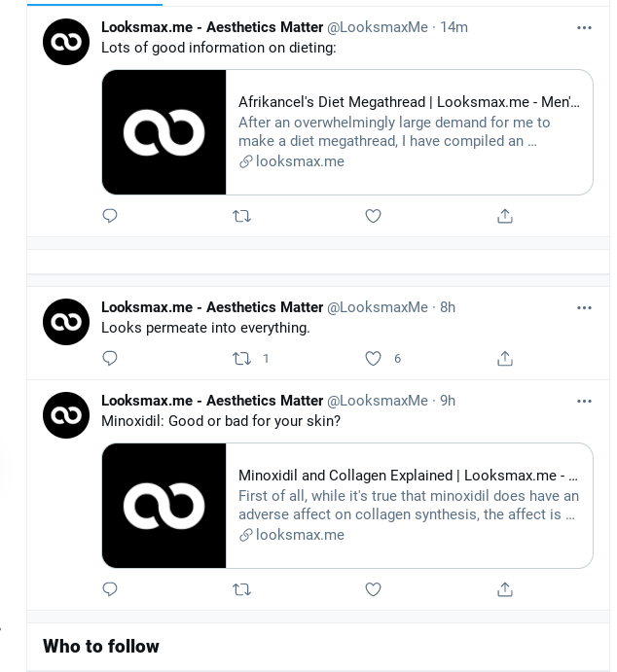Reply to the Minoxidil skin tweet
Image resolution: width=617 pixels, height=672 pixels.
[110, 589]
